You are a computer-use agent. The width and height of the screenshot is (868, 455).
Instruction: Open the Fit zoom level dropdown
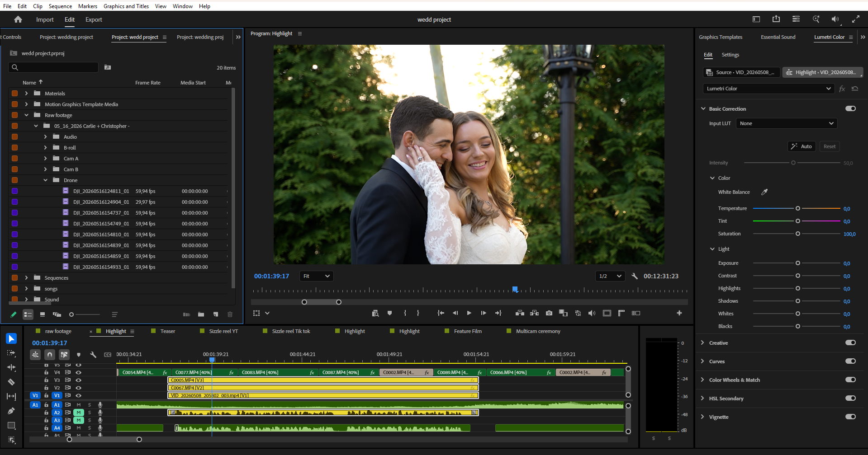click(x=316, y=276)
